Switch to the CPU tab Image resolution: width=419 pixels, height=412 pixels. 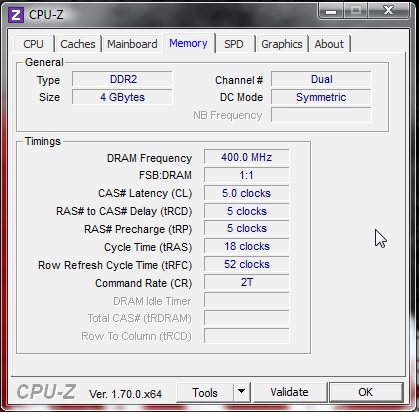tap(34, 44)
